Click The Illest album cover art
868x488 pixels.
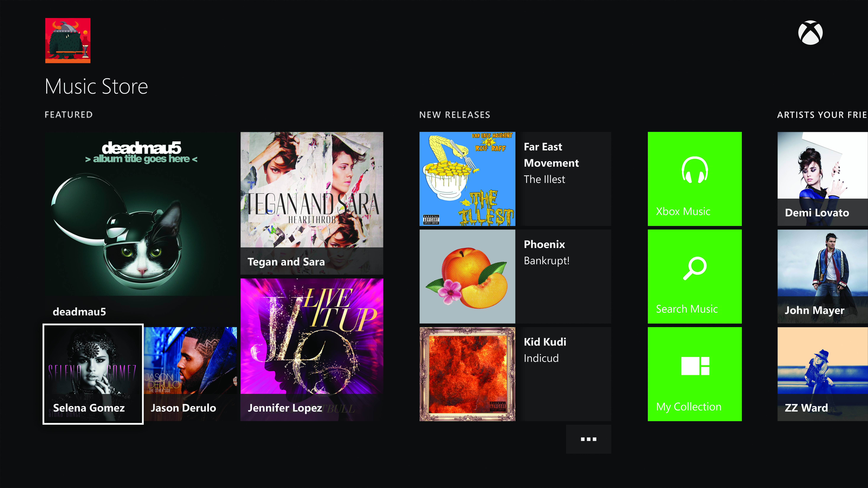pyautogui.click(x=467, y=178)
